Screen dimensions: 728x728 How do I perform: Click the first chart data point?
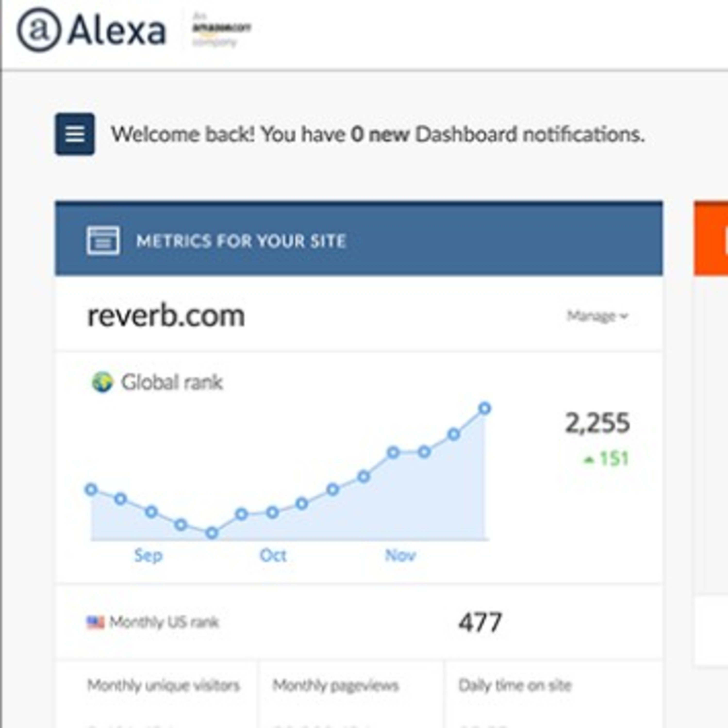click(x=91, y=489)
